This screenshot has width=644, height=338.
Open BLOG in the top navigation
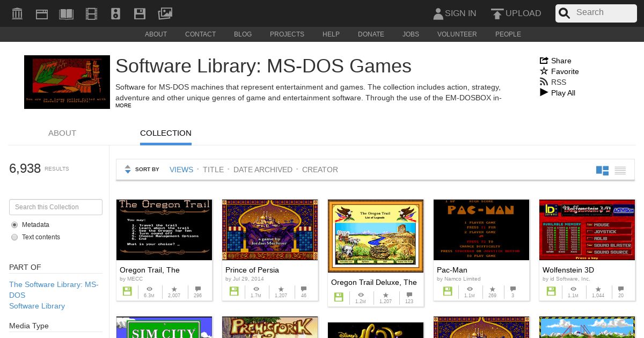point(243,34)
